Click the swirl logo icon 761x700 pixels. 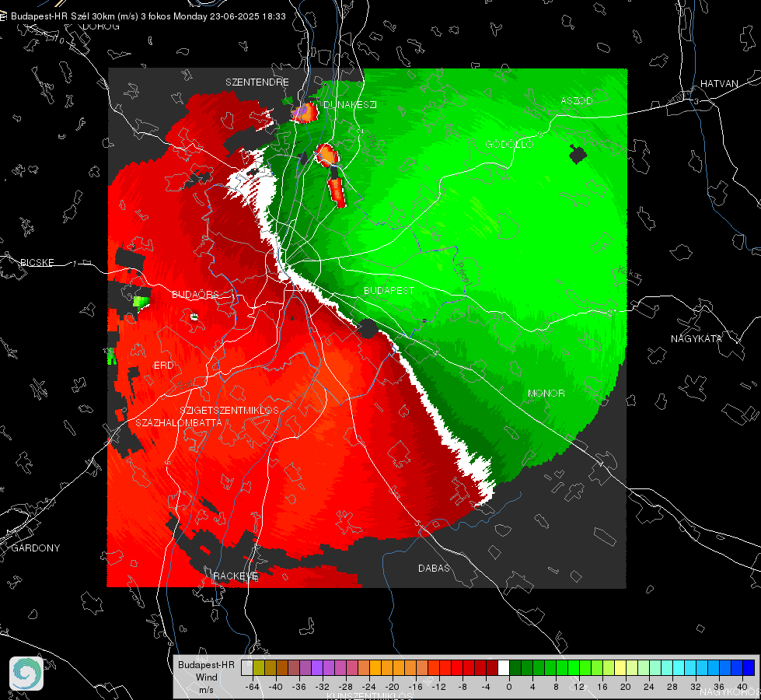26,674
